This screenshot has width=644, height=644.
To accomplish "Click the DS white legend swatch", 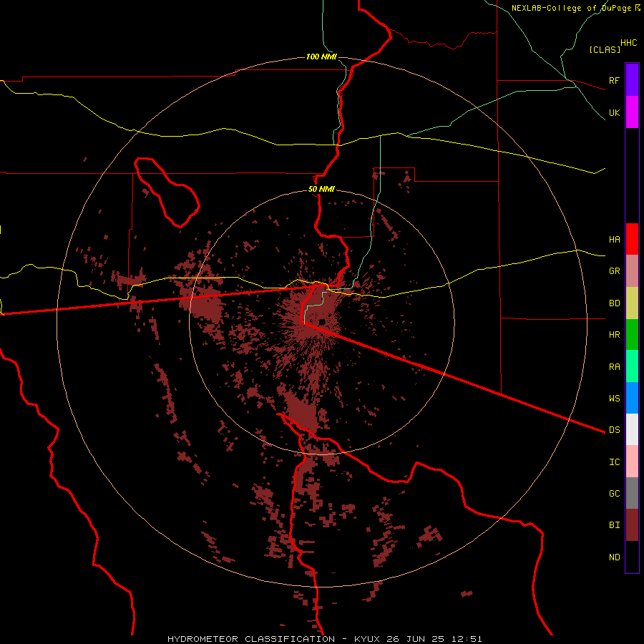I will [x=632, y=429].
